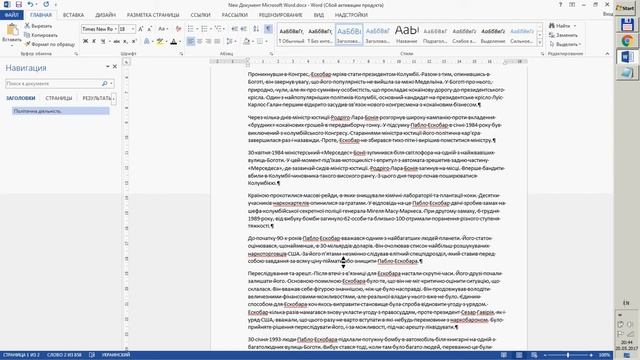Activate Формат по образцу painter
The width and height of the screenshot is (640, 360).
pyautogui.click(x=49, y=44)
